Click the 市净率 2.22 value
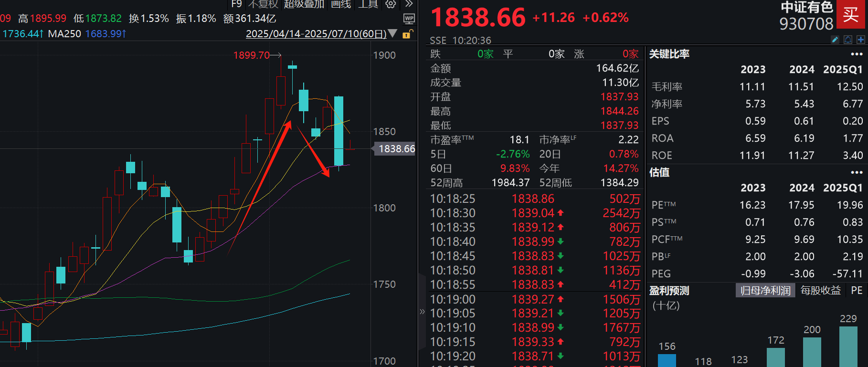This screenshot has height=367, width=868. (x=628, y=140)
